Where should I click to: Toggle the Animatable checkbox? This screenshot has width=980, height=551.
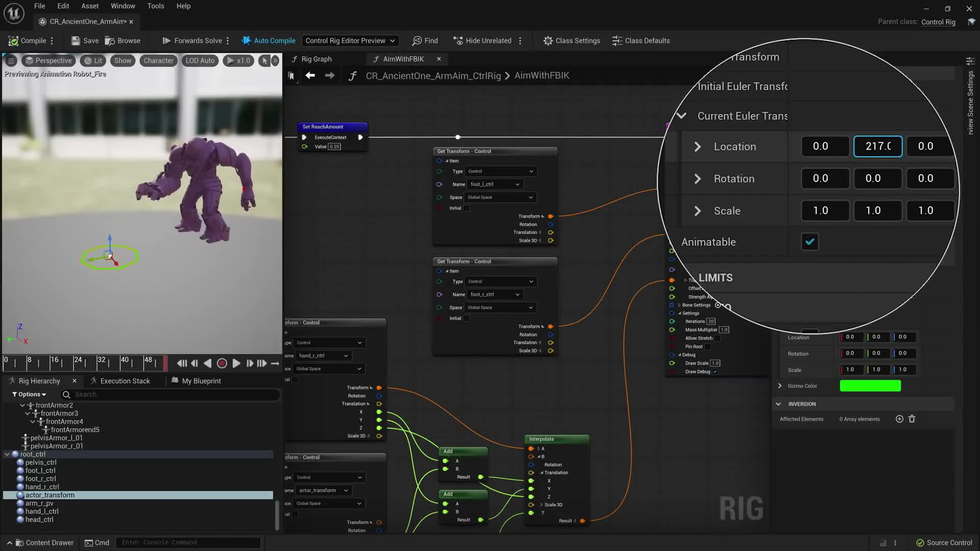(x=810, y=242)
